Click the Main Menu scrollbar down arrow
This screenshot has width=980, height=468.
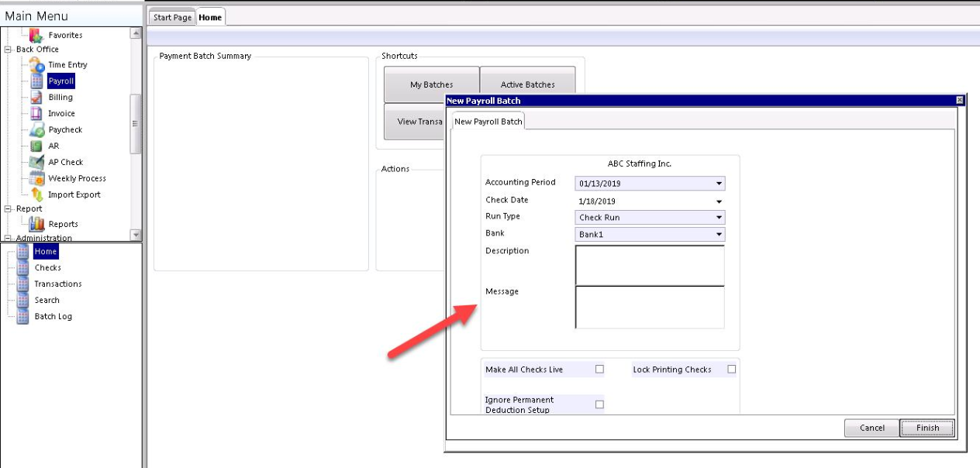pyautogui.click(x=136, y=235)
